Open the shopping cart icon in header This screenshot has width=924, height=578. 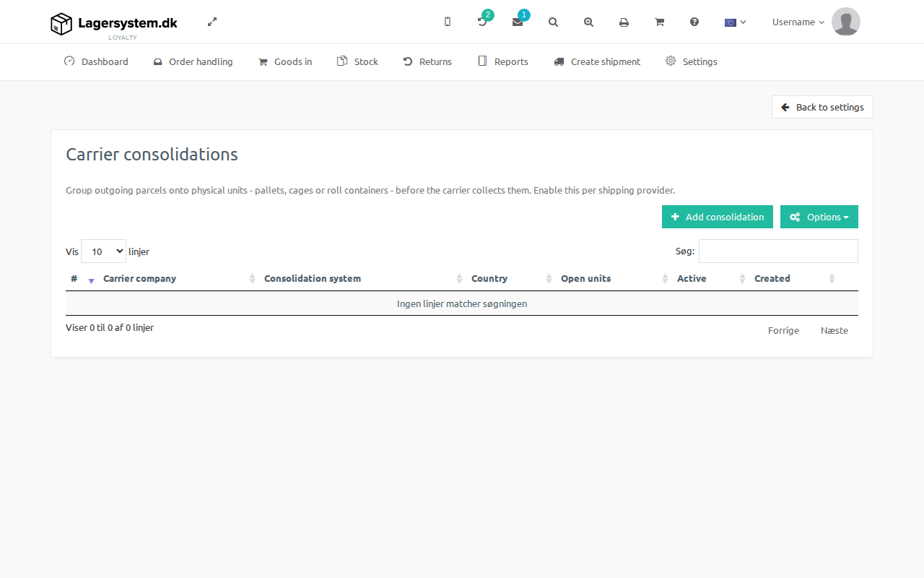[659, 22]
